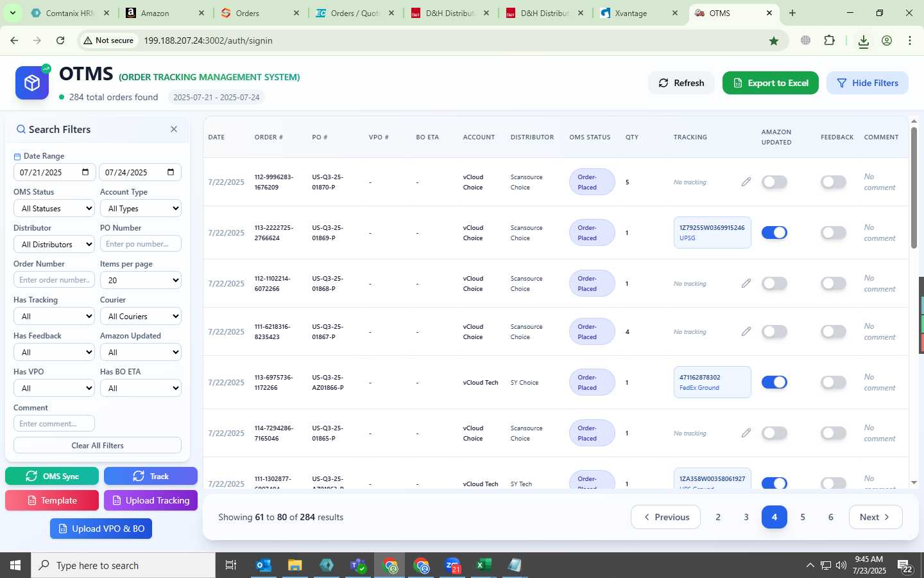Open the End date calendar picker icon
This screenshot has width=924, height=578.
tap(171, 172)
